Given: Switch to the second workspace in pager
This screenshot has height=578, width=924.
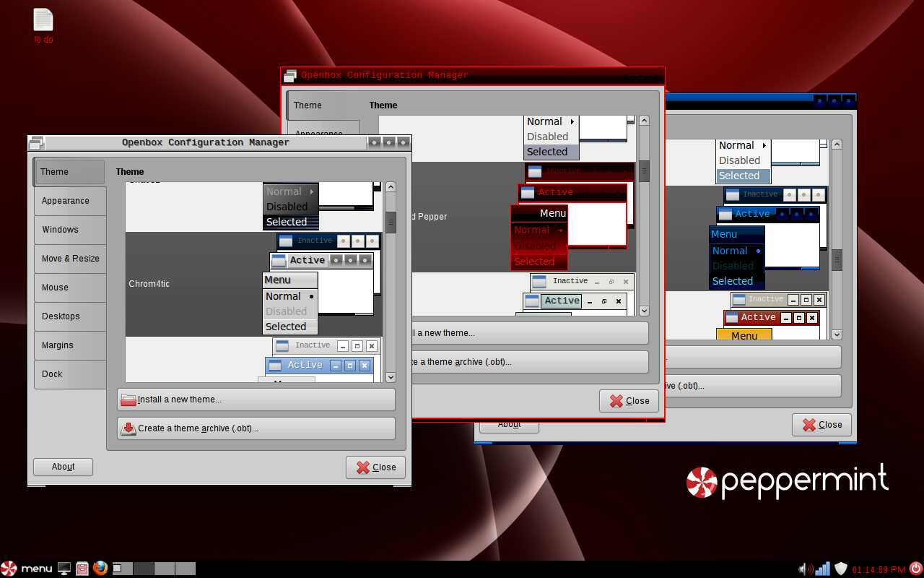Looking at the screenshot, I should point(144,569).
